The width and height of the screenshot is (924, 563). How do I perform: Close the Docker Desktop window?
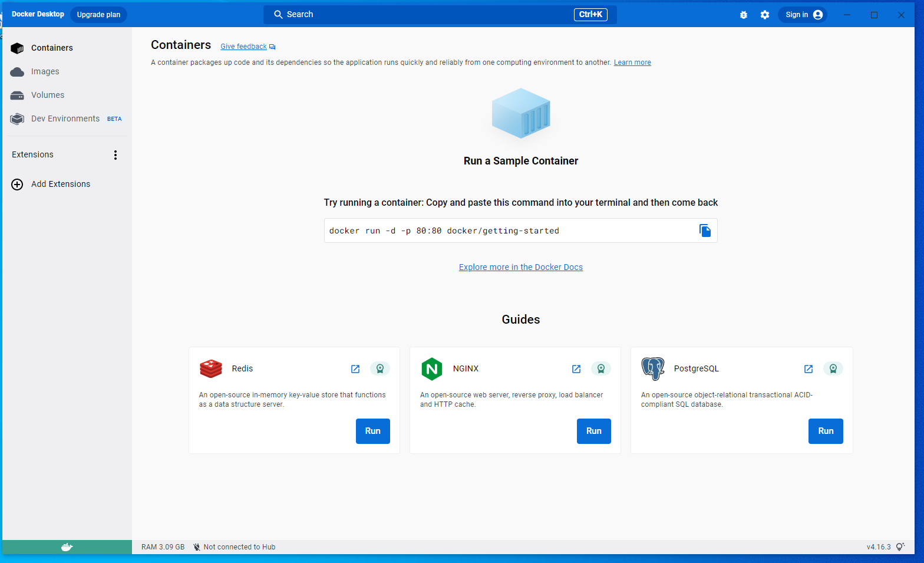(901, 15)
